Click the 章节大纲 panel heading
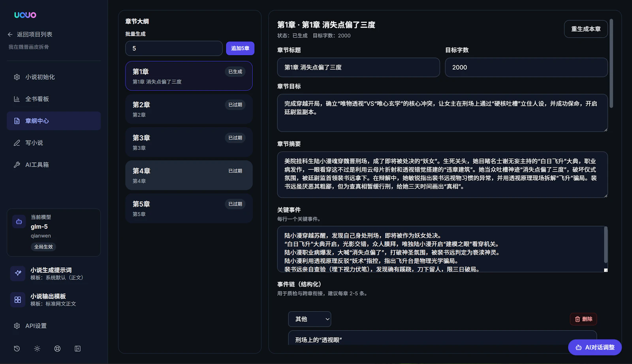Viewport: 632px width, 364px height. point(137,21)
